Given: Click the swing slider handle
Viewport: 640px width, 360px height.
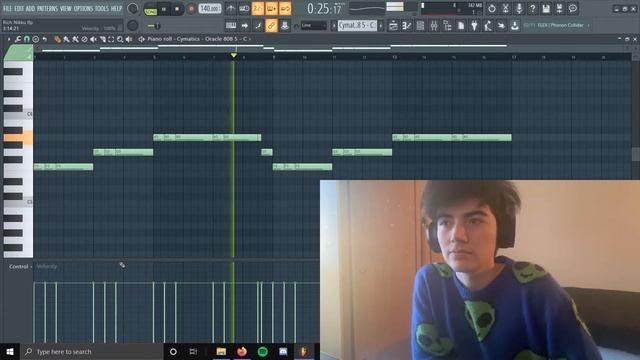Looking at the screenshot, I should [157, 26].
